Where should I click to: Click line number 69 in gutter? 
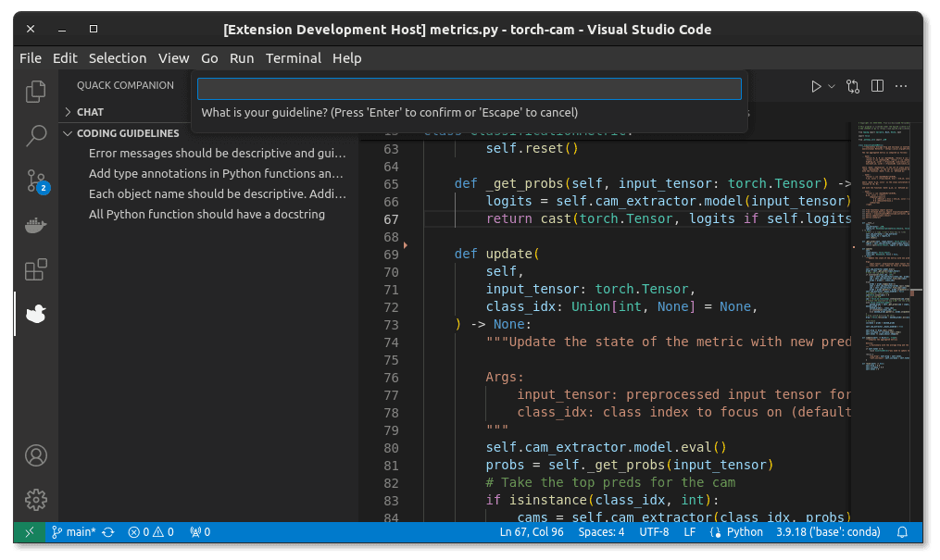point(391,255)
